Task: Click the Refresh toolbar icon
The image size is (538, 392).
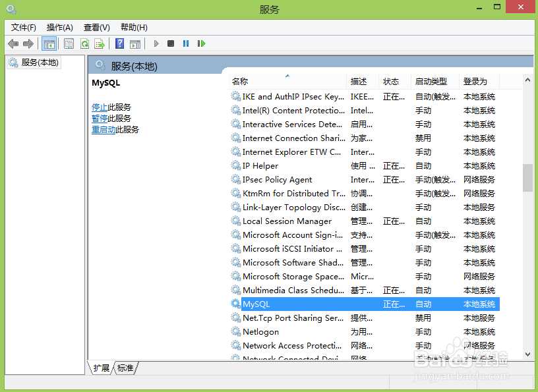Action: coord(84,43)
